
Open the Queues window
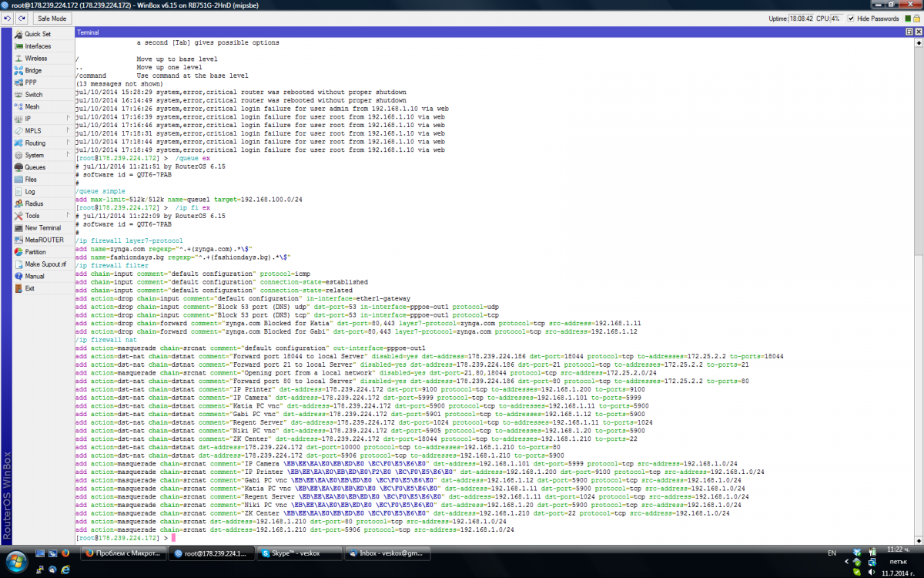tap(35, 167)
